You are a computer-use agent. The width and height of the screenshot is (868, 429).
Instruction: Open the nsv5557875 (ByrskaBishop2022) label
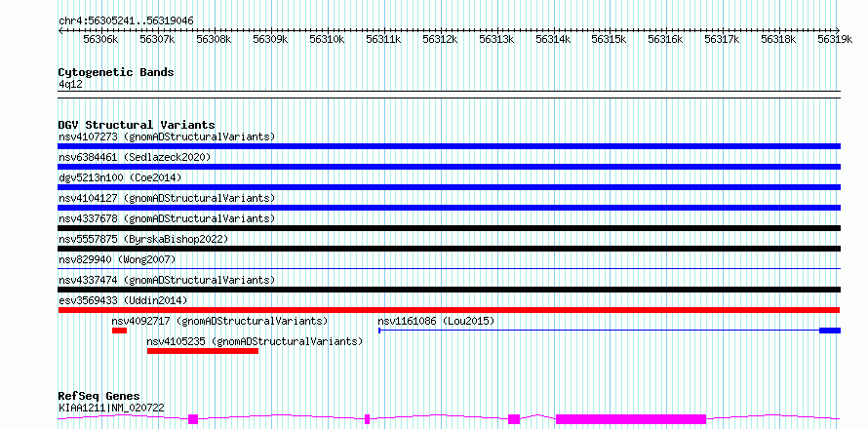pyautogui.click(x=143, y=239)
